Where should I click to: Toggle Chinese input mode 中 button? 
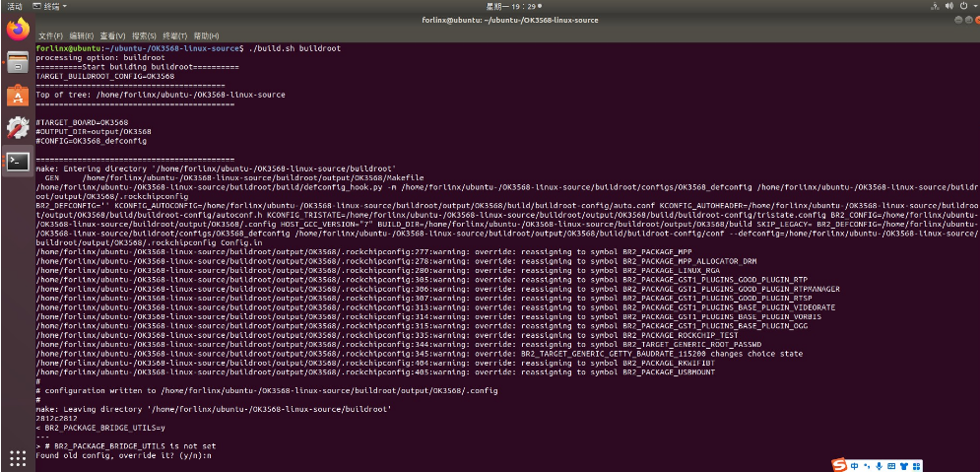pyautogui.click(x=854, y=466)
